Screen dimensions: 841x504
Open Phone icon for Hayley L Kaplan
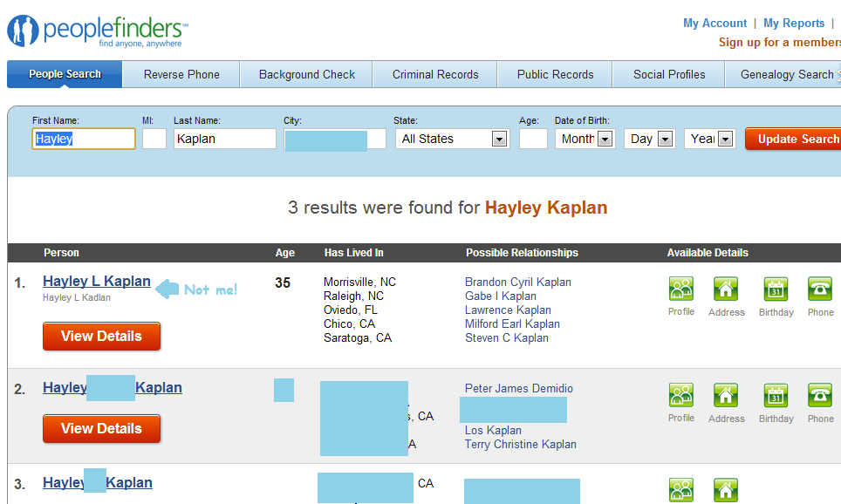click(820, 289)
